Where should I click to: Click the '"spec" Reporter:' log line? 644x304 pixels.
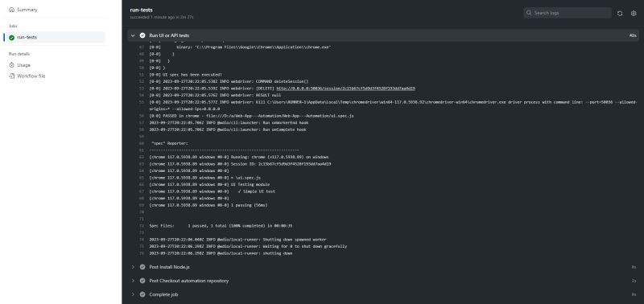tap(169, 143)
